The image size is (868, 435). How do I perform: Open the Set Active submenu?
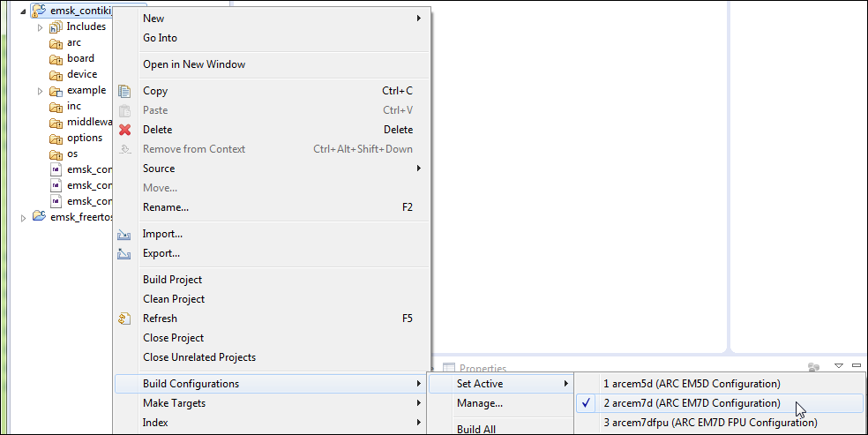coord(500,384)
